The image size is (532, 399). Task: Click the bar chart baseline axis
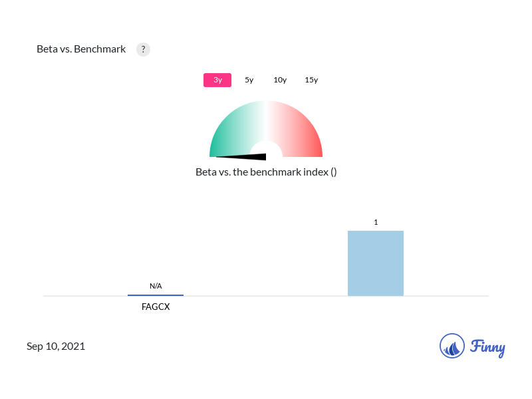[266, 296]
